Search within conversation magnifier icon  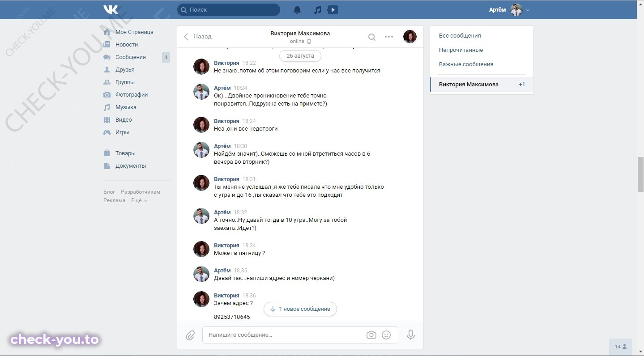(371, 37)
